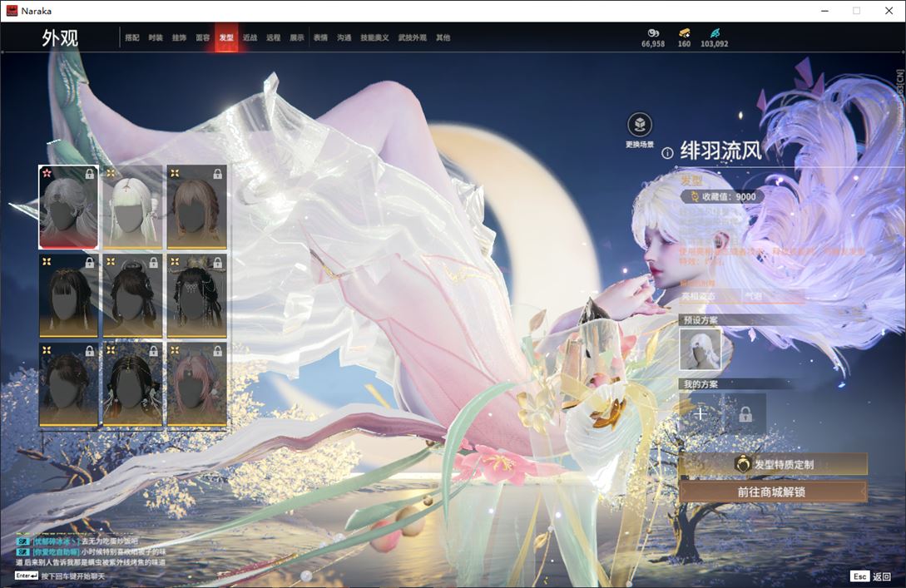Switch to the 时装 tab
The height and width of the screenshot is (588, 906).
[x=156, y=37]
